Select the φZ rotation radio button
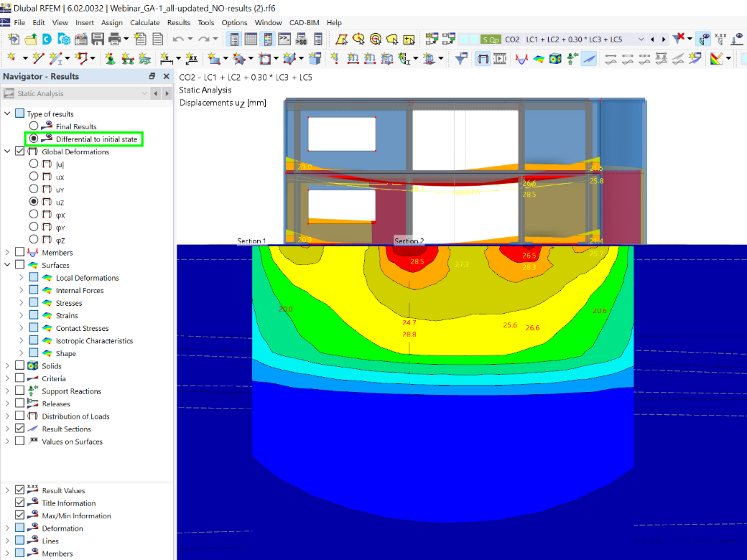 pos(33,240)
